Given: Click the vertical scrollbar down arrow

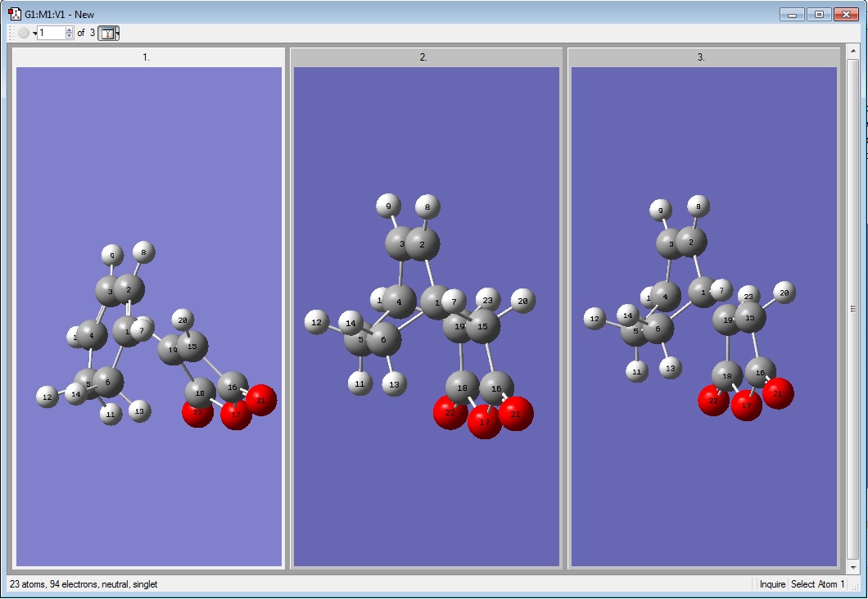Looking at the screenshot, I should [853, 567].
